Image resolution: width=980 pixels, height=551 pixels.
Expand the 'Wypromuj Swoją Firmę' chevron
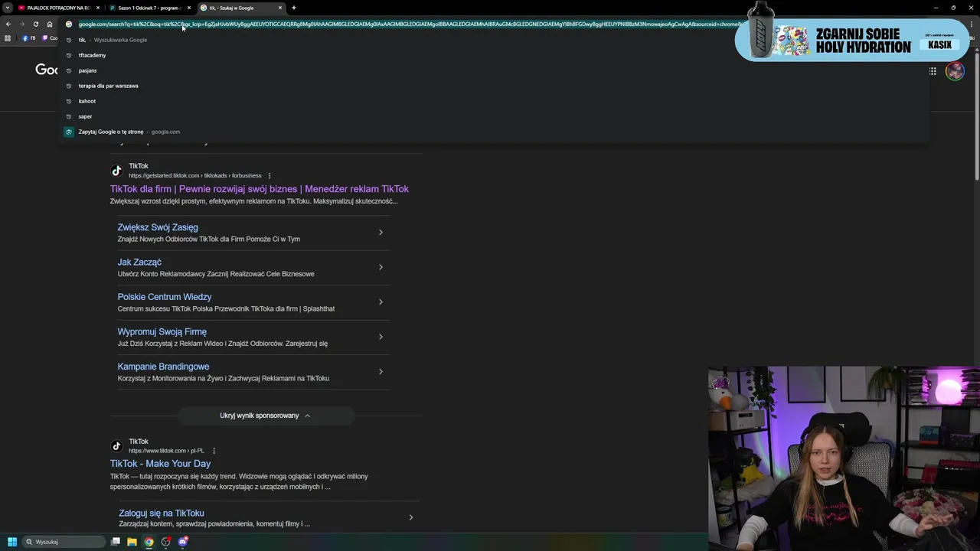(x=381, y=337)
